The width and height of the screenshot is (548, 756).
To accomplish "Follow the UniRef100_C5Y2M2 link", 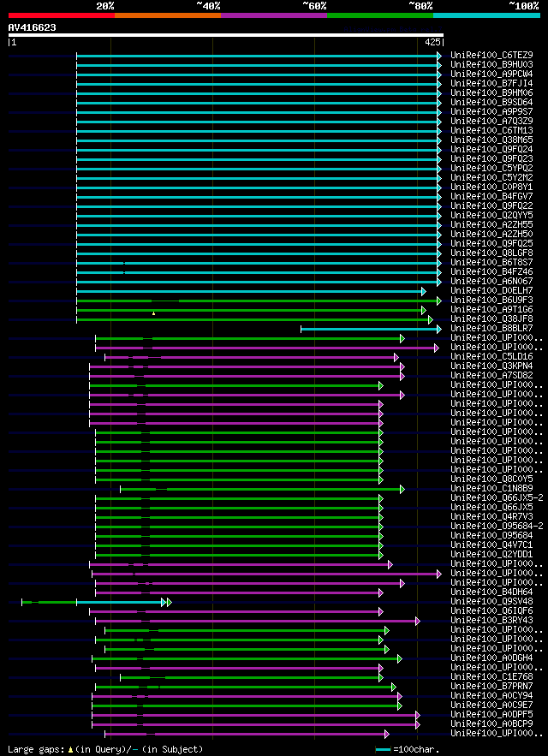I will 491,177.
